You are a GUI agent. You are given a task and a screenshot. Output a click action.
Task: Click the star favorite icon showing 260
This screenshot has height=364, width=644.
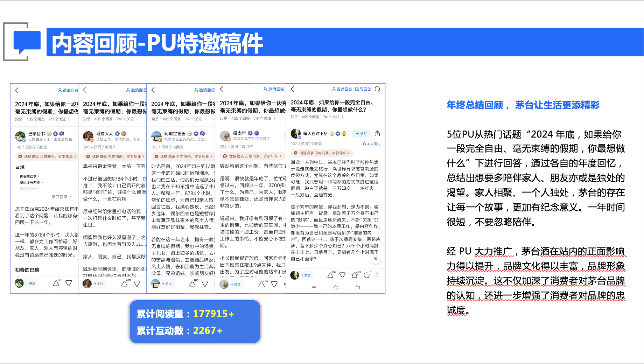coord(355,275)
